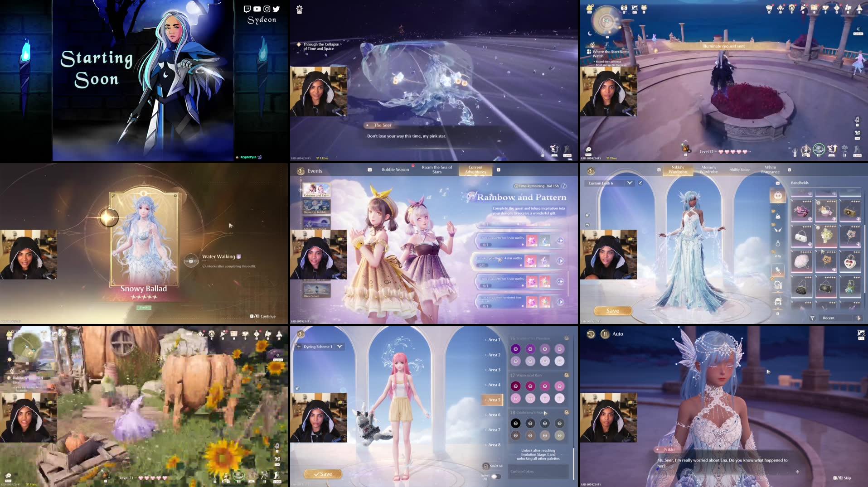Pick the black swatch in palette 18
This screenshot has width=868, height=487.
coord(515,423)
